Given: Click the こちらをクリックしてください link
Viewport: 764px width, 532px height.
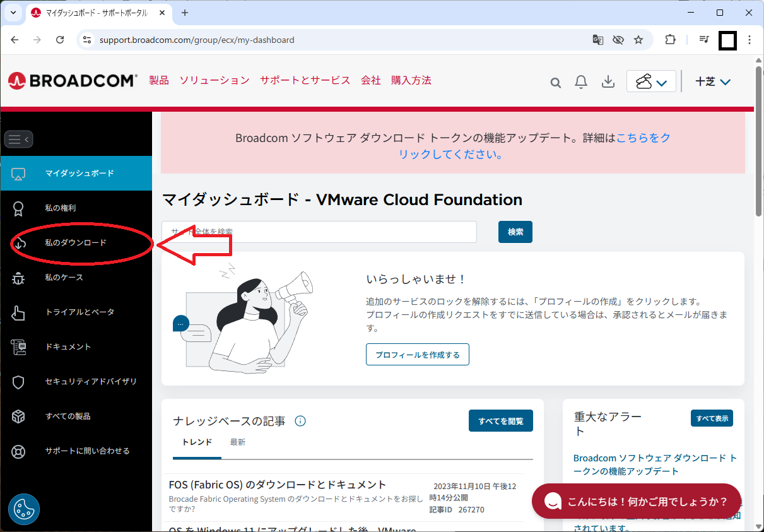Looking at the screenshot, I should pyautogui.click(x=643, y=138).
